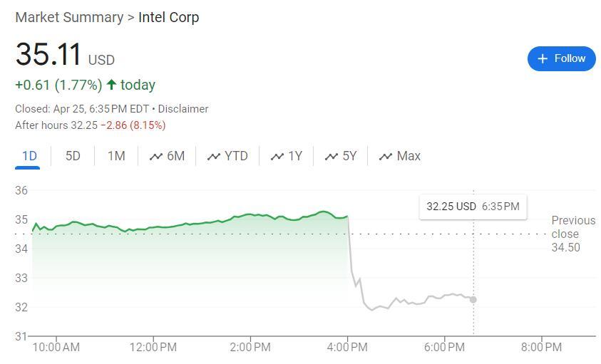The height and width of the screenshot is (364, 601).
Task: Click the chart at 4:00 PM
Action: 348,271
